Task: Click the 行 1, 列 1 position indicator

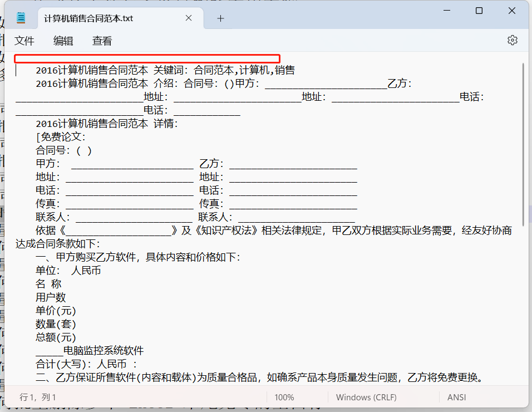Action: 38,398
